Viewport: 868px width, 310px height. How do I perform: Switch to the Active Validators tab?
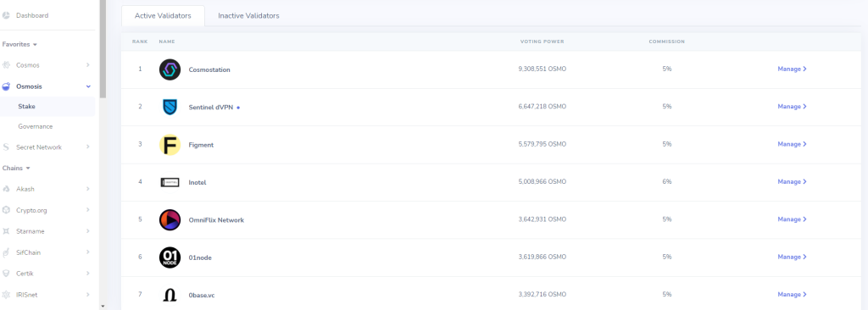[x=163, y=15]
